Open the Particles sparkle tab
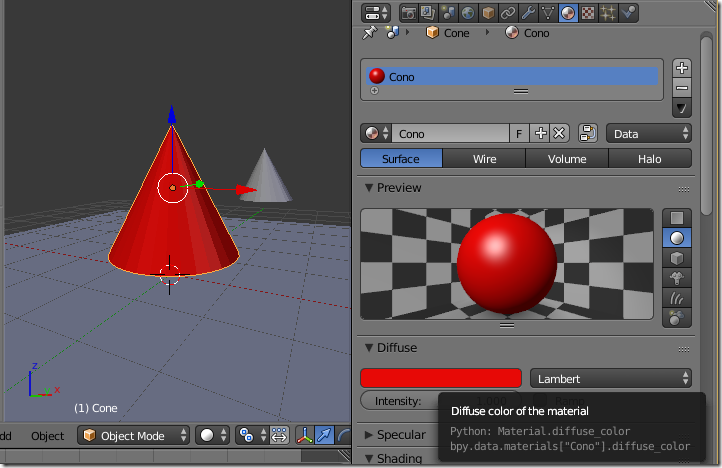722x468 pixels. click(x=608, y=13)
